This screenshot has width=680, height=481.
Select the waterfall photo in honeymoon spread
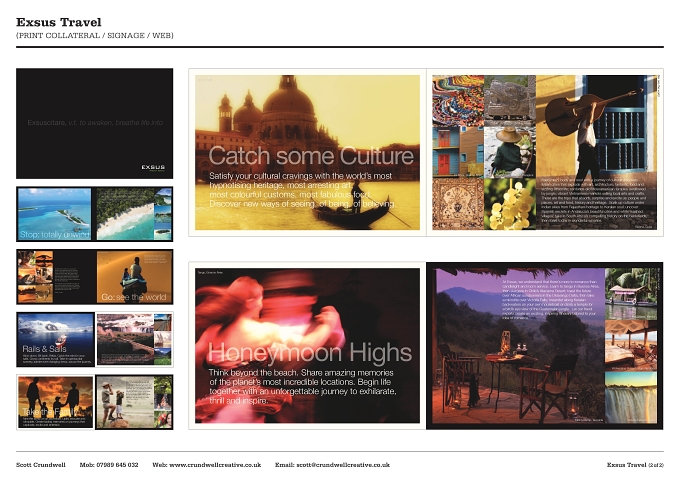coord(631,398)
